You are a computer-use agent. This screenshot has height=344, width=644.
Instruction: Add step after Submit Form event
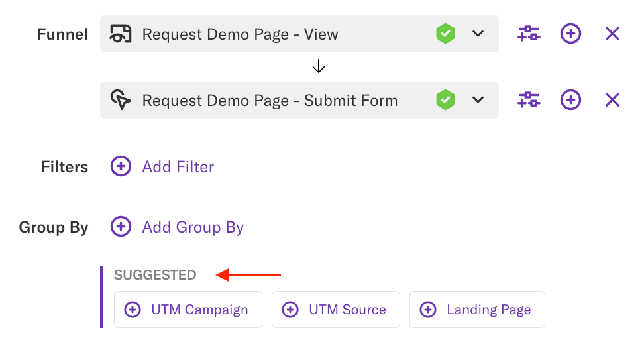(570, 100)
